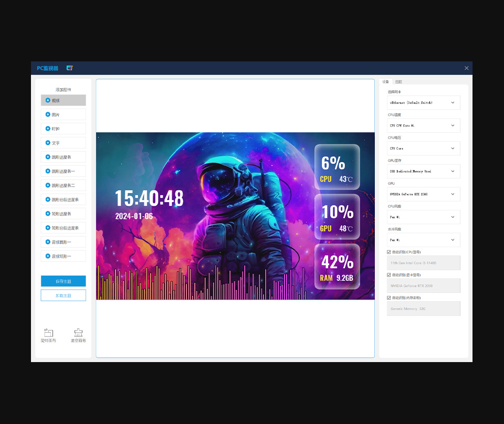Uncheck 自动识别(CPU型号) checkbox

[388, 252]
